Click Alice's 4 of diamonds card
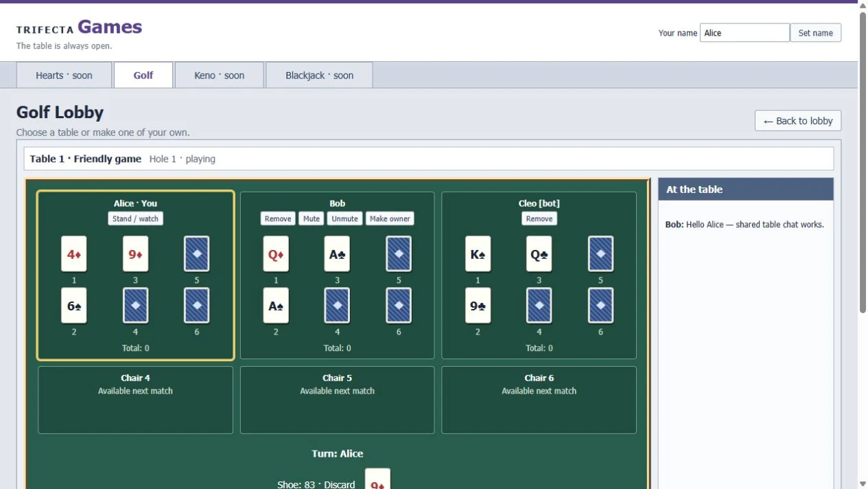The height and width of the screenshot is (489, 868). [74, 254]
